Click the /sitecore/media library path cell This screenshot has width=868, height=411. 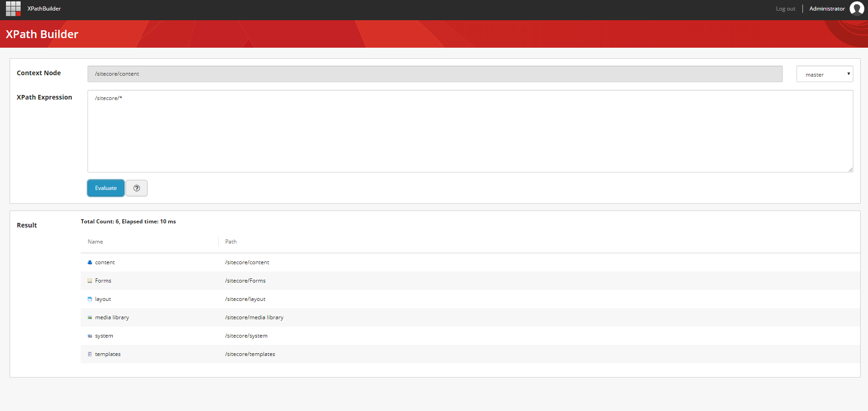(254, 317)
